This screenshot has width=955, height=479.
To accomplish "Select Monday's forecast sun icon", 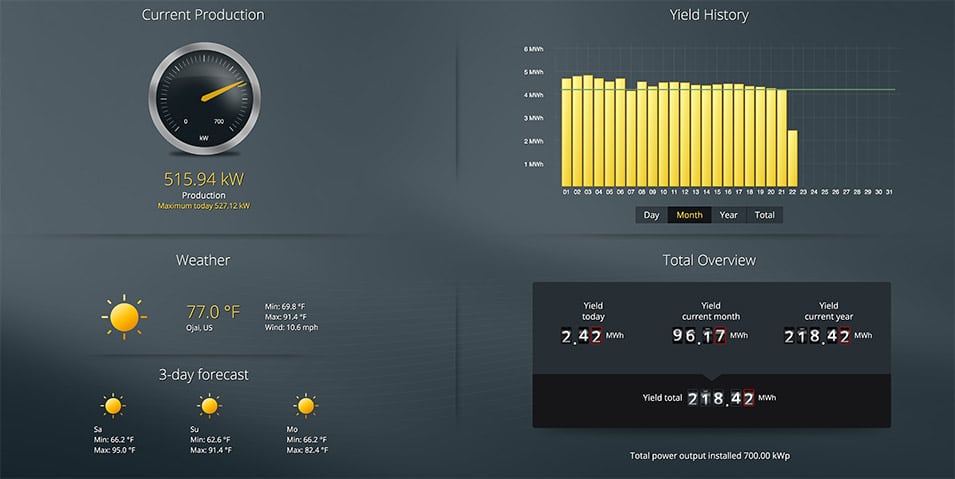I will click(306, 405).
